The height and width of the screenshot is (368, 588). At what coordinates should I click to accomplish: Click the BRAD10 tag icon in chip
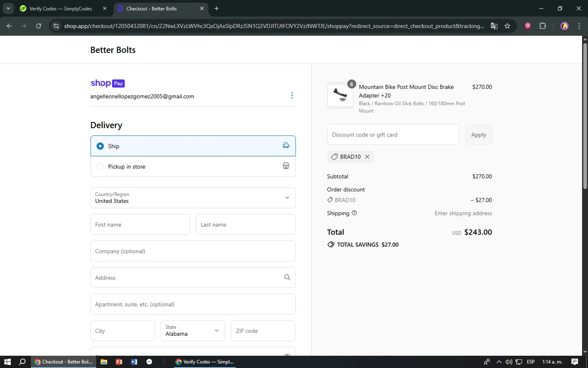click(334, 157)
